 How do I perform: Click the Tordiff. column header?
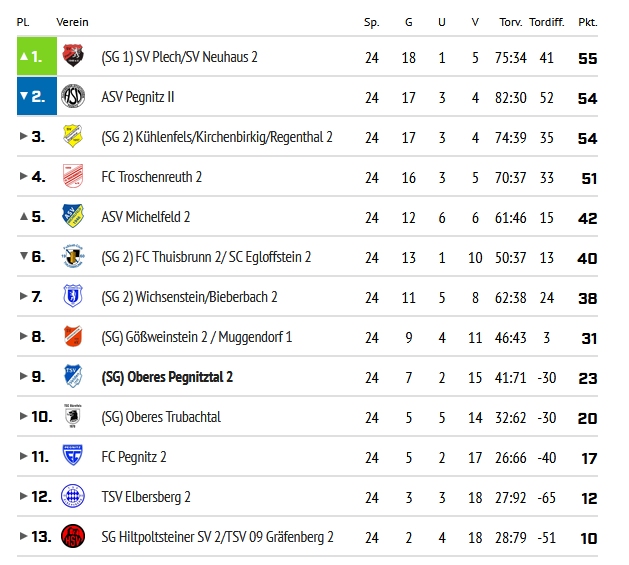tap(547, 22)
